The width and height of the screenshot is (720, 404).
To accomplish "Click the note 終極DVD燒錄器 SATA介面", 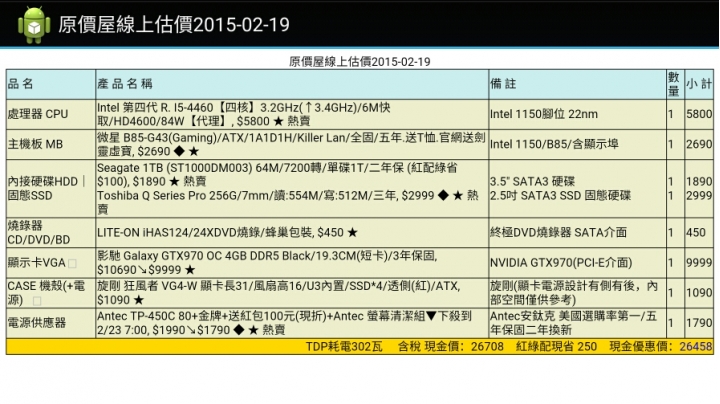I will [558, 233].
